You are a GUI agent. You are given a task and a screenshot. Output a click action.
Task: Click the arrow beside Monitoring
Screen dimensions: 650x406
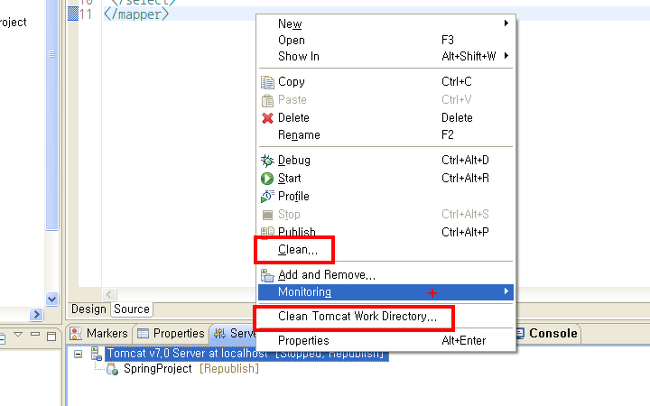point(506,291)
